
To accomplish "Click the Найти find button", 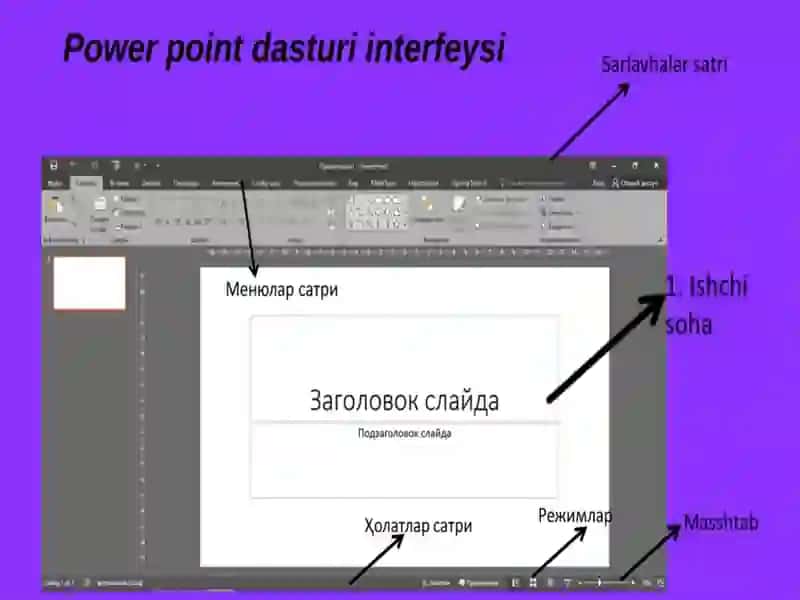I will point(554,199).
